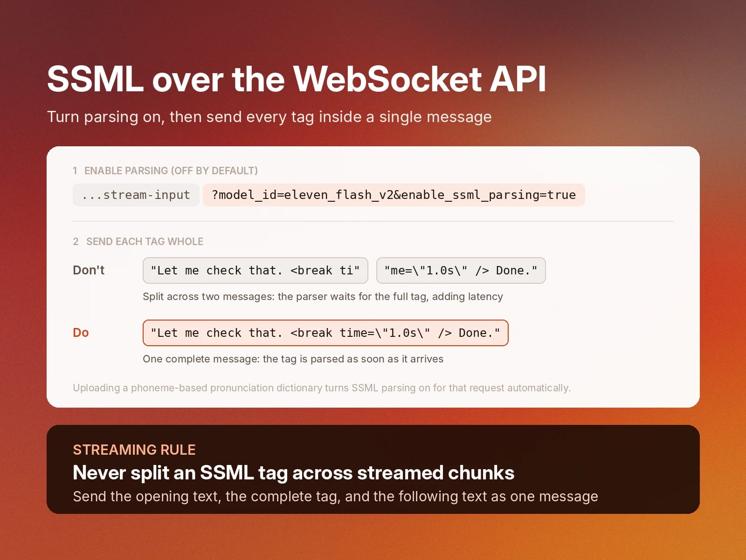Click the 'STREAMING RULE' label
The image size is (746, 560).
click(x=134, y=450)
